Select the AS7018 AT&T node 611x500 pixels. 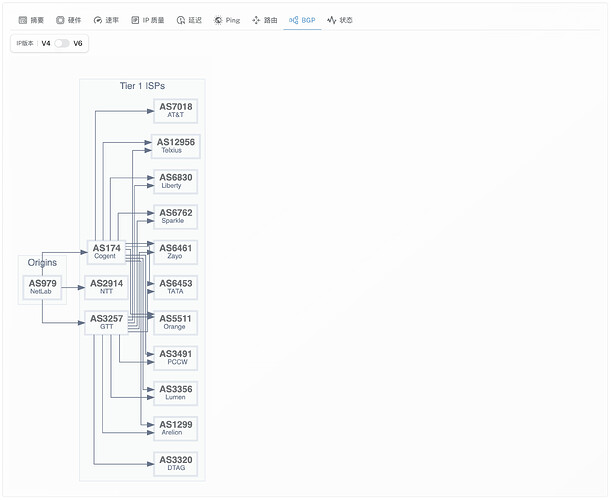click(176, 111)
